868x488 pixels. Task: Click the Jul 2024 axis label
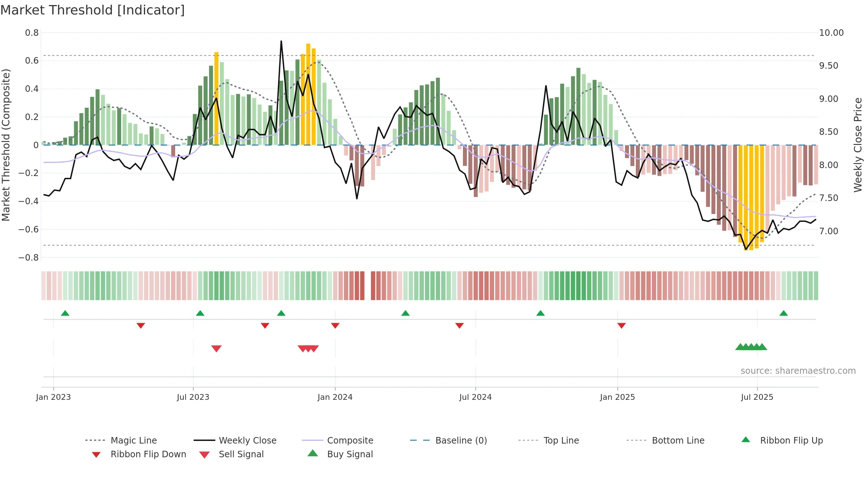coord(476,397)
